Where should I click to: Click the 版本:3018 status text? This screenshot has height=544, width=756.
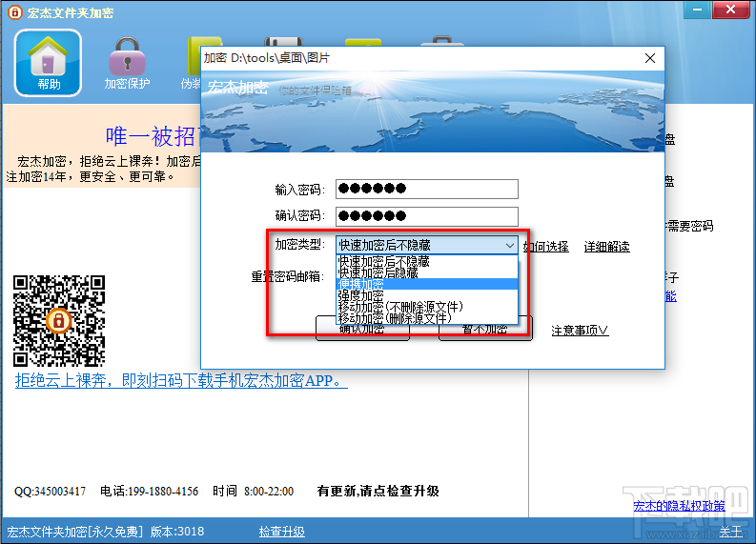177,532
